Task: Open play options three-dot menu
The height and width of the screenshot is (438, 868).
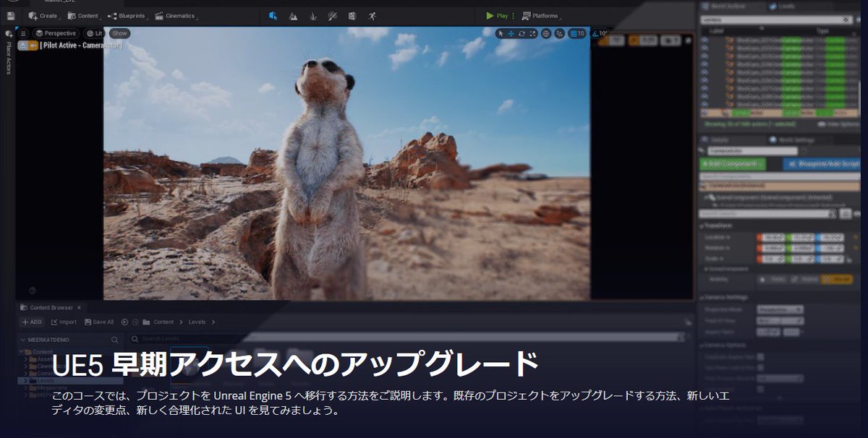Action: tap(514, 15)
